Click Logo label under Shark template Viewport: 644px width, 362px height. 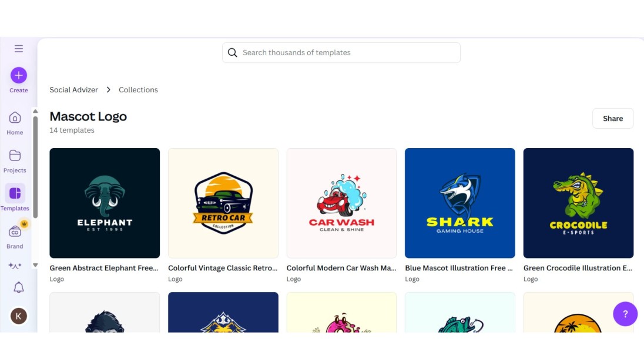(x=412, y=279)
